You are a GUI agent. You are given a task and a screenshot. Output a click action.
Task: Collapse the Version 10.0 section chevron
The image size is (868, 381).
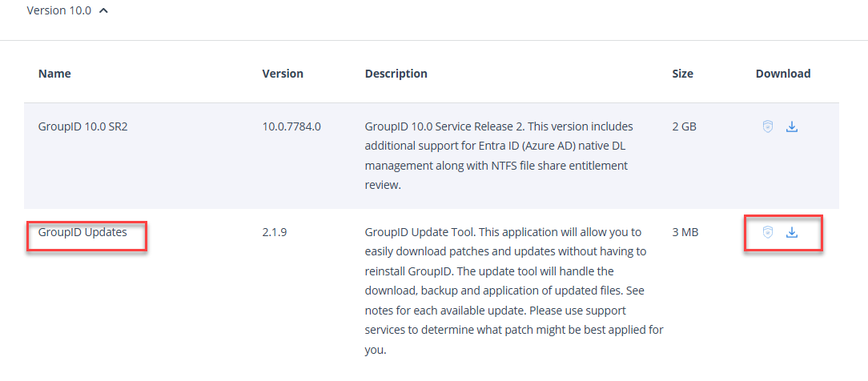tap(104, 12)
